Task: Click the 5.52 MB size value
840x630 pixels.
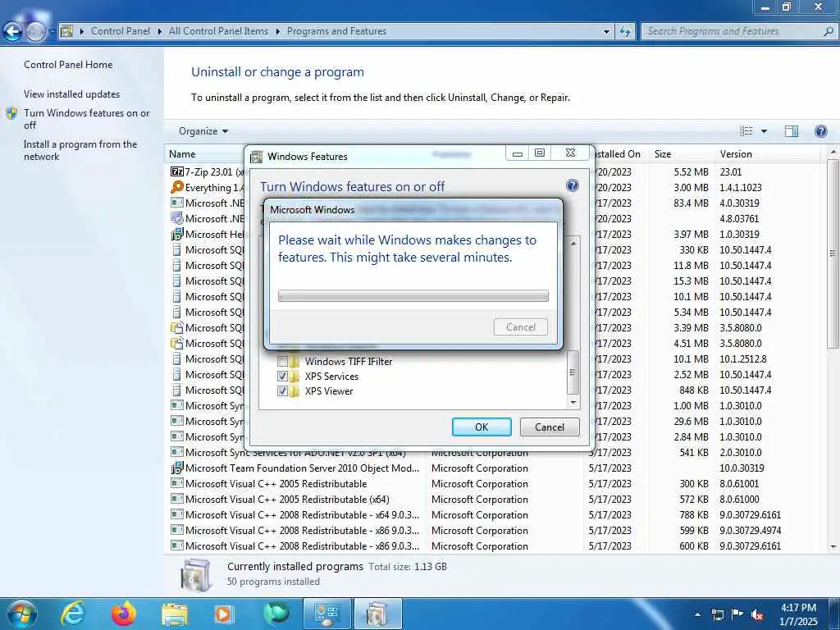Action: [691, 172]
